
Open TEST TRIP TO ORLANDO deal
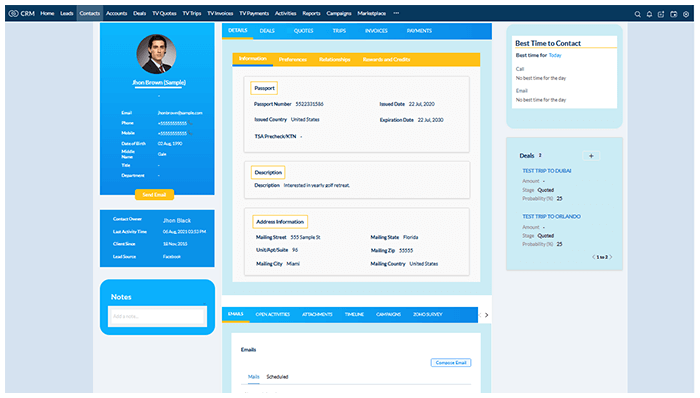(552, 216)
